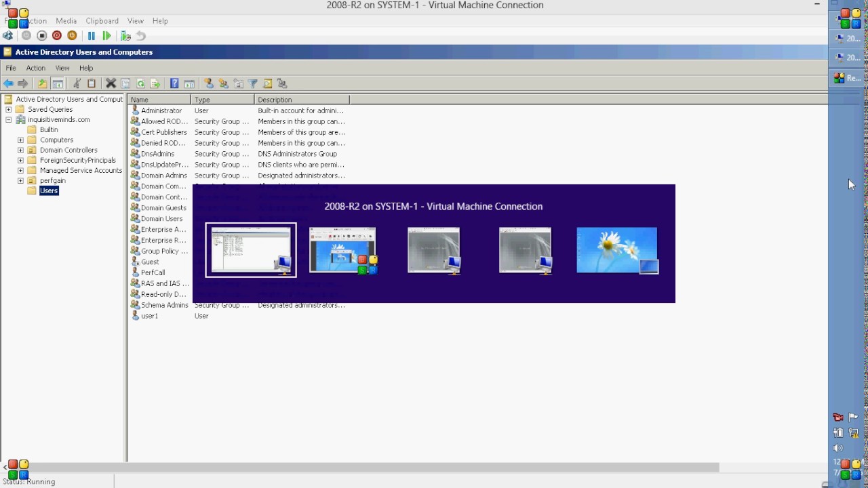This screenshot has width=868, height=488.
Task: Click the Revert arrow icon in the VM toolbar
Action: pos(141,36)
